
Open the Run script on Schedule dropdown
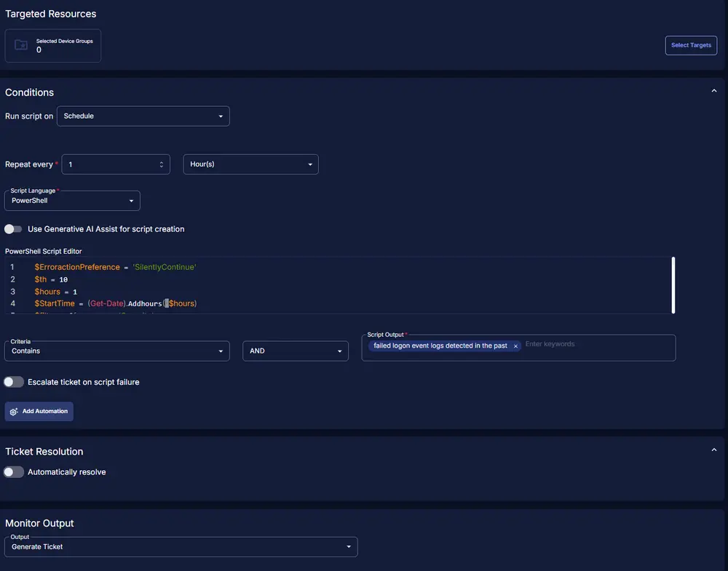tap(143, 116)
